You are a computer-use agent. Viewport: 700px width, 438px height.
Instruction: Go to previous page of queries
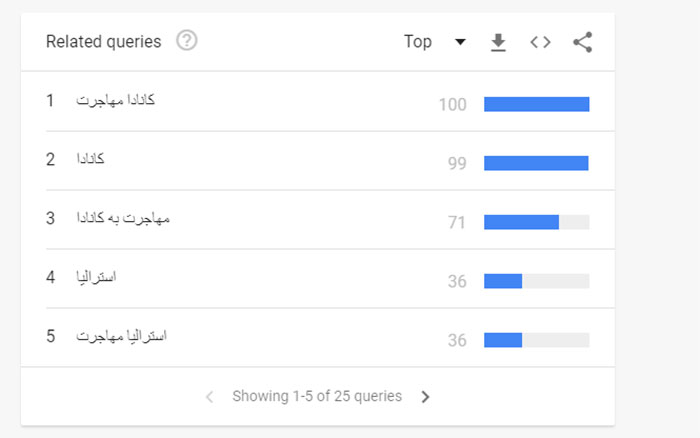coord(209,396)
